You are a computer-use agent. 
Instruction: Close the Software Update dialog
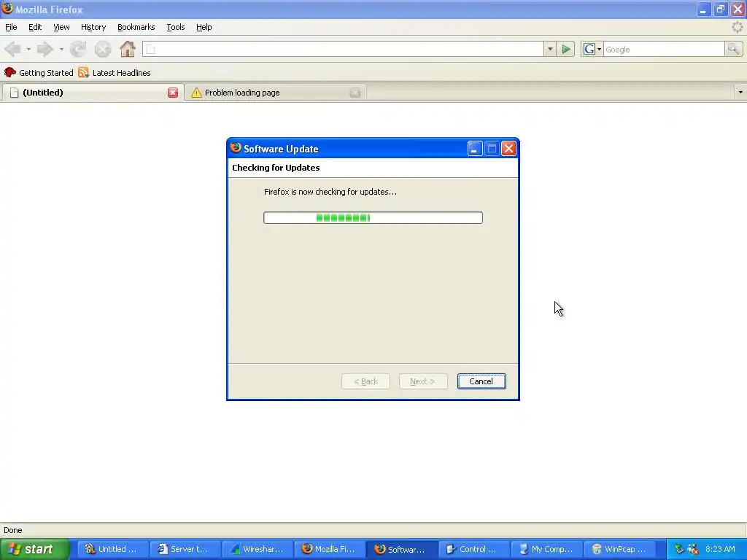(508, 149)
